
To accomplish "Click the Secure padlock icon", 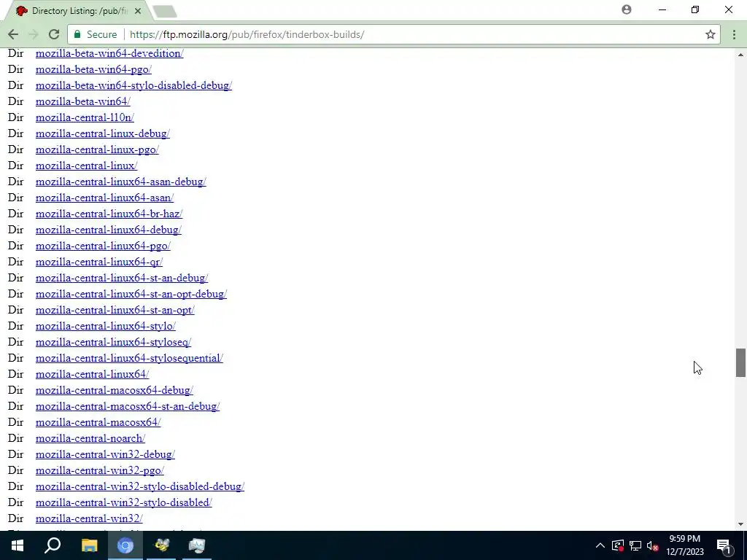I will [x=77, y=34].
